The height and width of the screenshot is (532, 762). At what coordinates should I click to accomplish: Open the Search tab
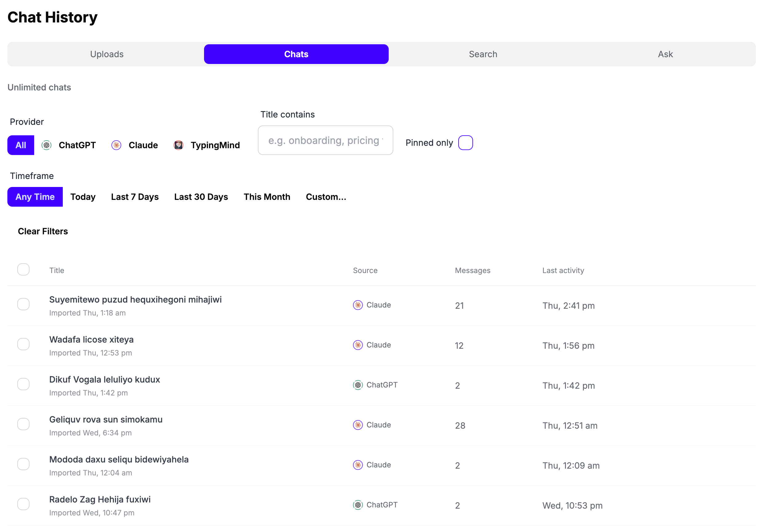tap(483, 54)
